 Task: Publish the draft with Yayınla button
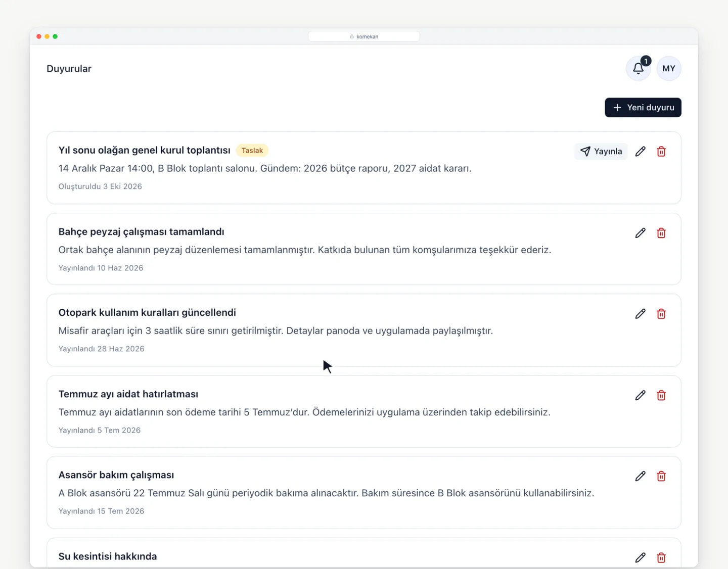601,152
